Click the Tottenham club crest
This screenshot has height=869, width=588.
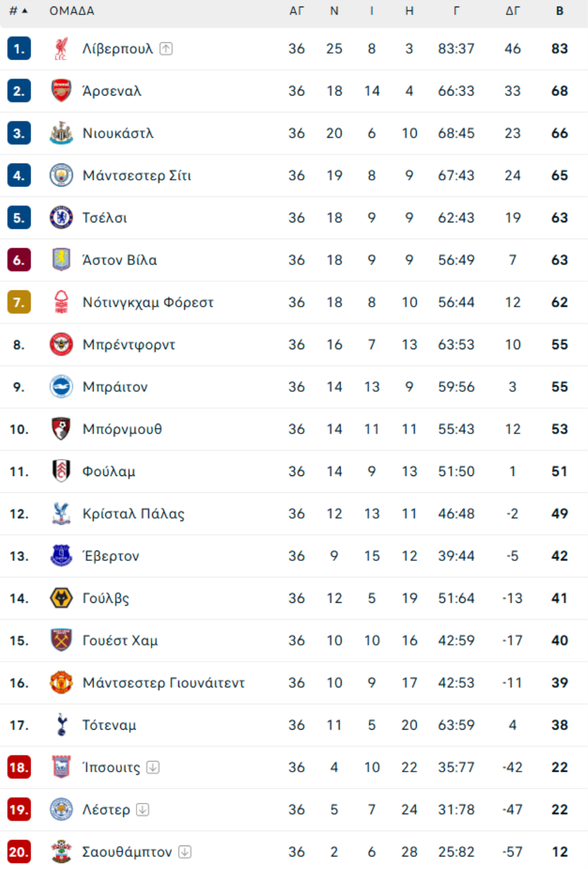(61, 725)
